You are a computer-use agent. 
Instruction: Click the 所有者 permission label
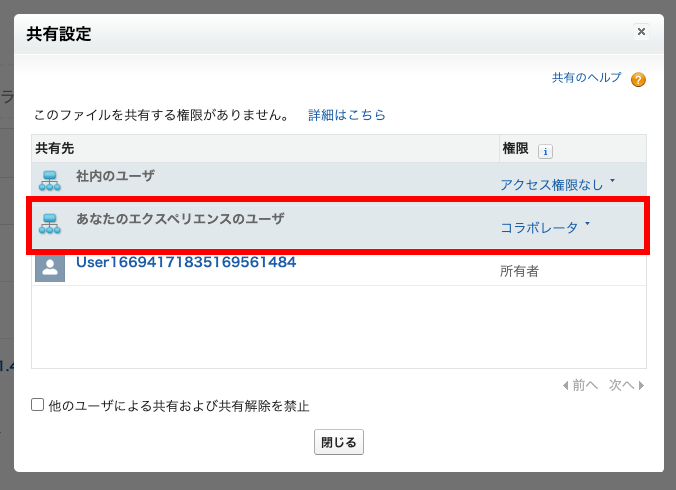click(x=519, y=271)
